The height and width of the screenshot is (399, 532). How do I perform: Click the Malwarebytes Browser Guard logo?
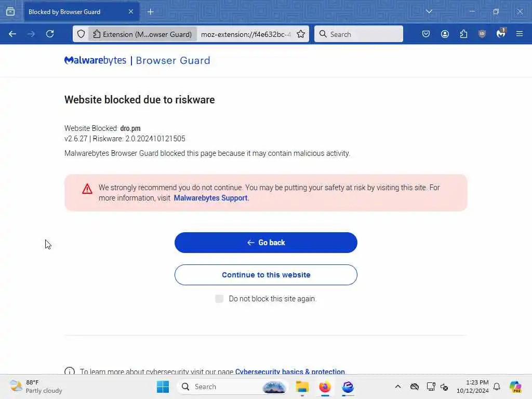click(x=137, y=60)
